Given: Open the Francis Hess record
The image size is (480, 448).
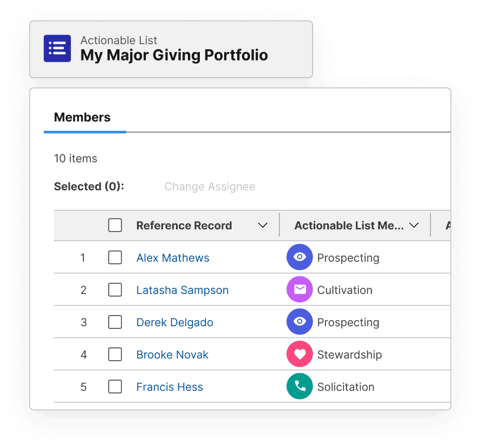Looking at the screenshot, I should coord(169,387).
